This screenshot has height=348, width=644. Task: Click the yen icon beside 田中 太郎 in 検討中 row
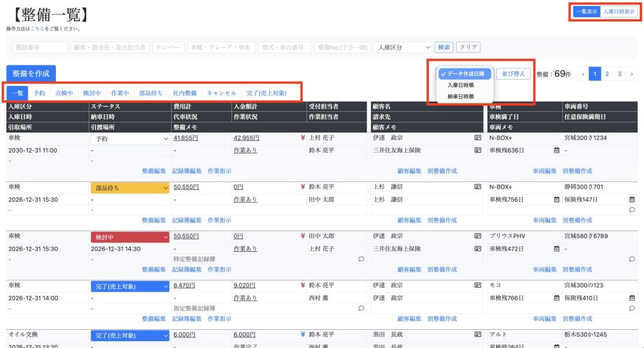pos(303,236)
